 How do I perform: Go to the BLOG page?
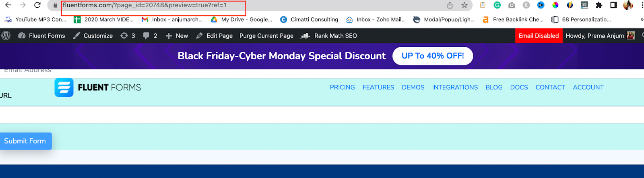click(x=494, y=87)
